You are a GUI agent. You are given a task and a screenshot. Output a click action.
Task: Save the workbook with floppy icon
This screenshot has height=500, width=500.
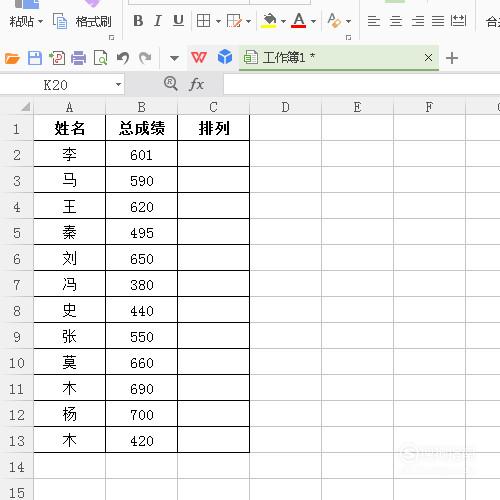35,58
